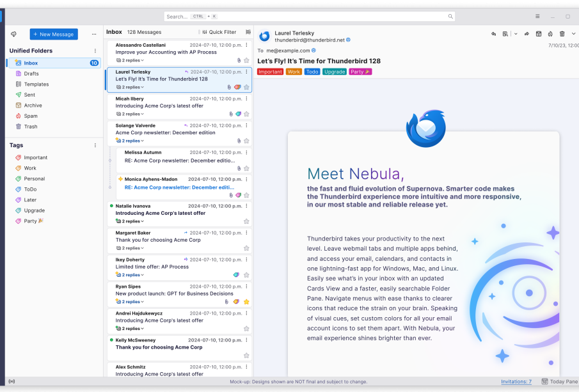Click the Get Messages cloud icon

pos(13,34)
